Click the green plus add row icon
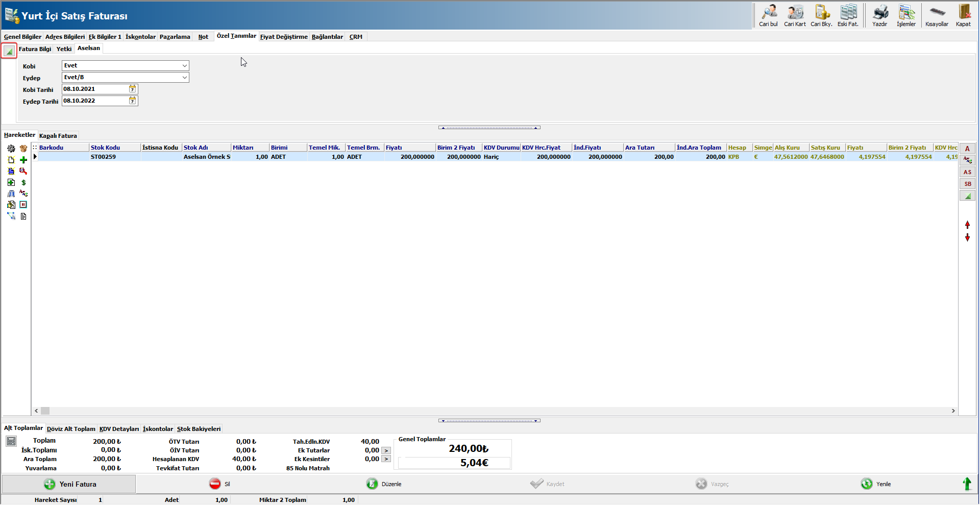This screenshot has height=505, width=980. (23, 160)
